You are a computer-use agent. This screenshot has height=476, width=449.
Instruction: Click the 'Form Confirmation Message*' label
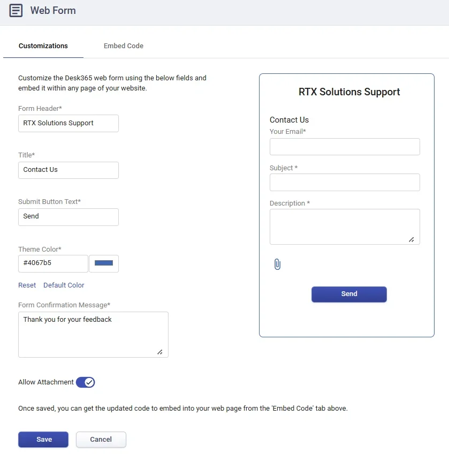pyautogui.click(x=64, y=305)
